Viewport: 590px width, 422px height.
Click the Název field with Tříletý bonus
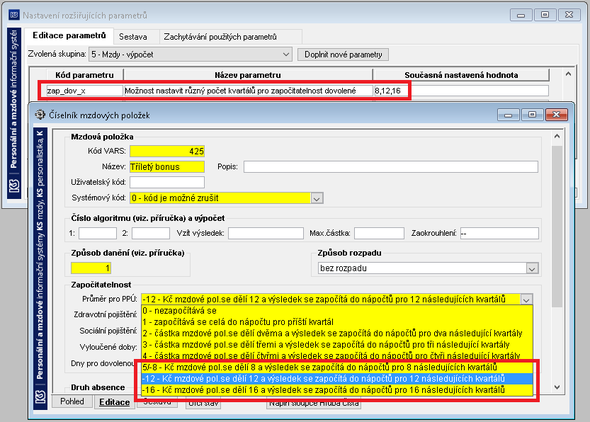[167, 167]
